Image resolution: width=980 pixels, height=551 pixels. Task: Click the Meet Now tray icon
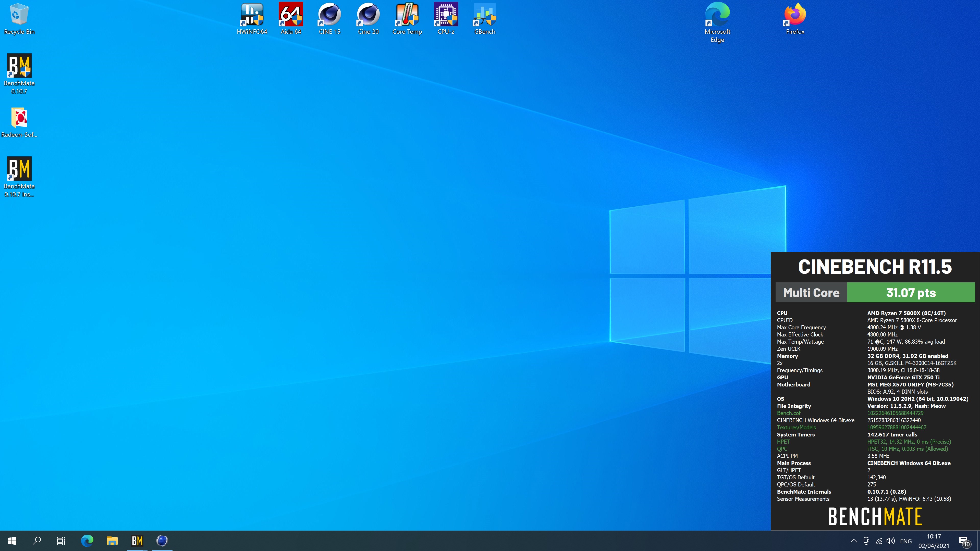click(866, 541)
